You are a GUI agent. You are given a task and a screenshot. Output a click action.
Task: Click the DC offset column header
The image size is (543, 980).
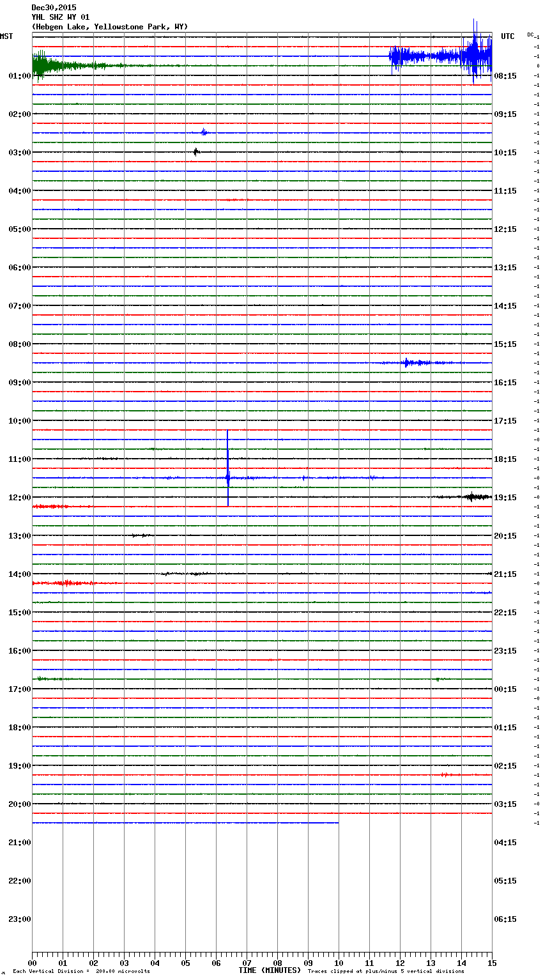(531, 34)
